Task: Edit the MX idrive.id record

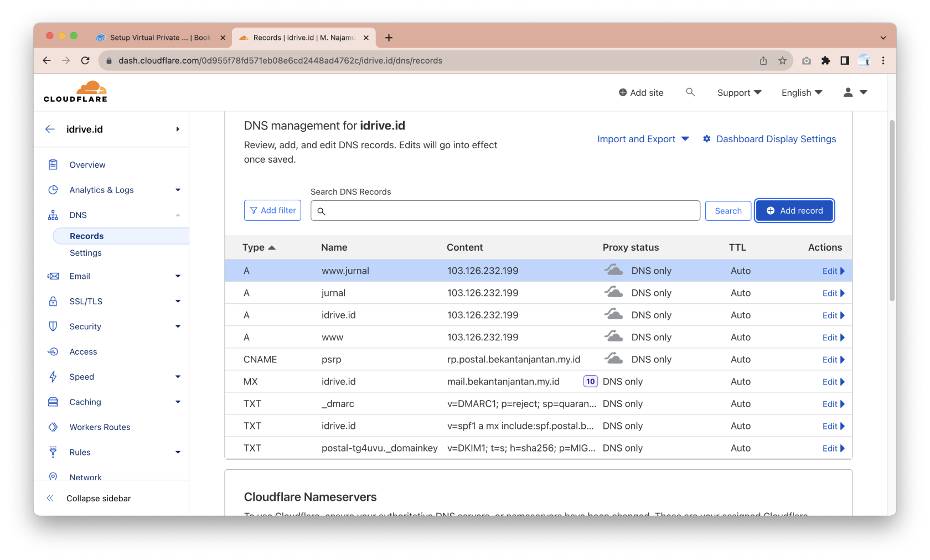Action: [x=833, y=381]
